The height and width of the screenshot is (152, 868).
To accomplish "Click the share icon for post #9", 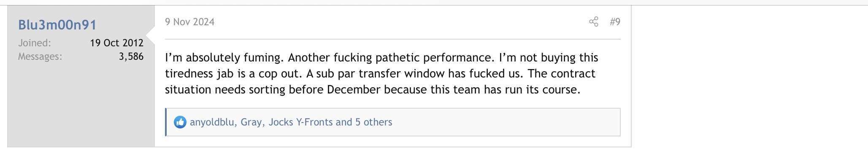I will (x=594, y=22).
